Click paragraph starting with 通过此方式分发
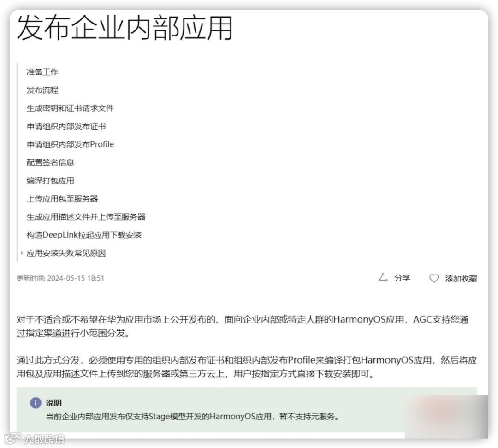 click(x=247, y=367)
